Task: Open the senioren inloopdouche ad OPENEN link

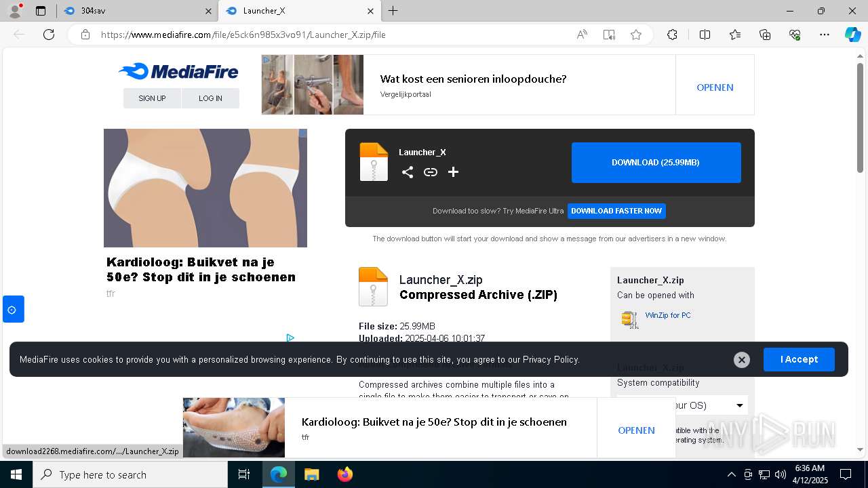Action: [715, 87]
